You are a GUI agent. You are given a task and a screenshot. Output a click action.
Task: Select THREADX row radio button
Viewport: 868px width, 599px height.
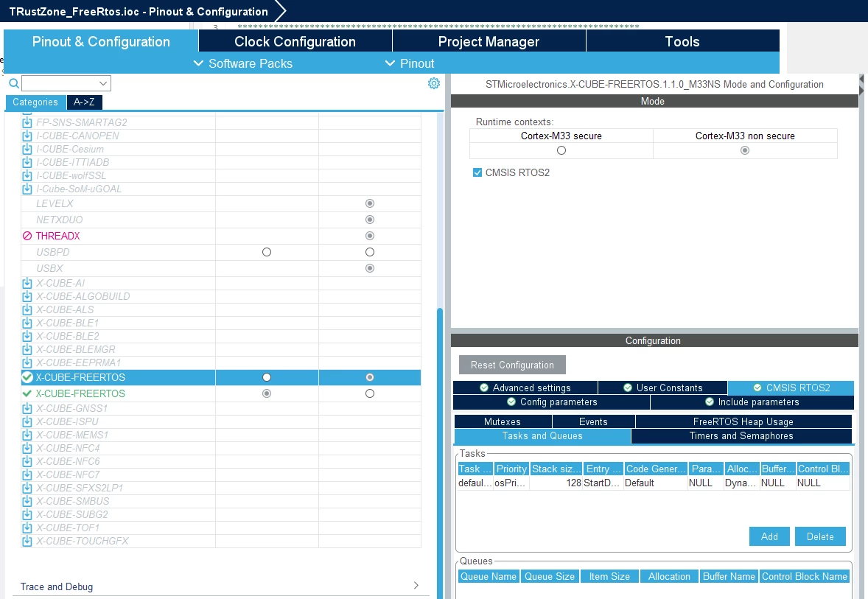coord(370,236)
